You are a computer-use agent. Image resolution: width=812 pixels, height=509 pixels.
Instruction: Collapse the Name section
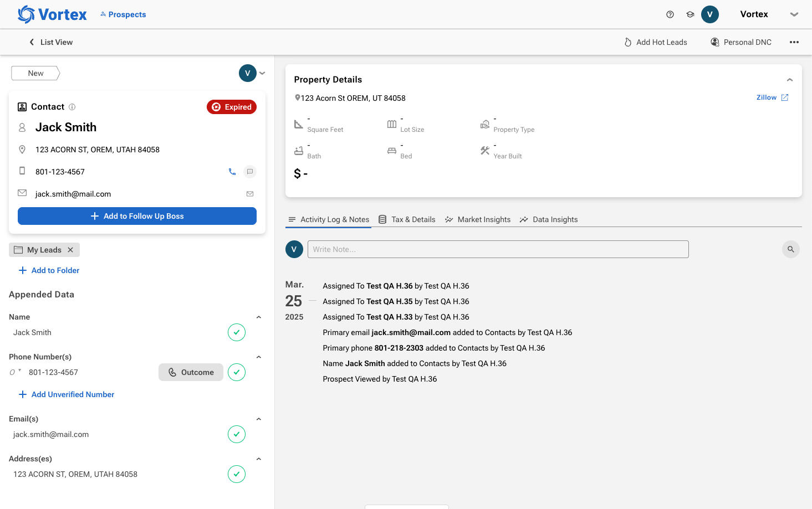click(x=258, y=317)
